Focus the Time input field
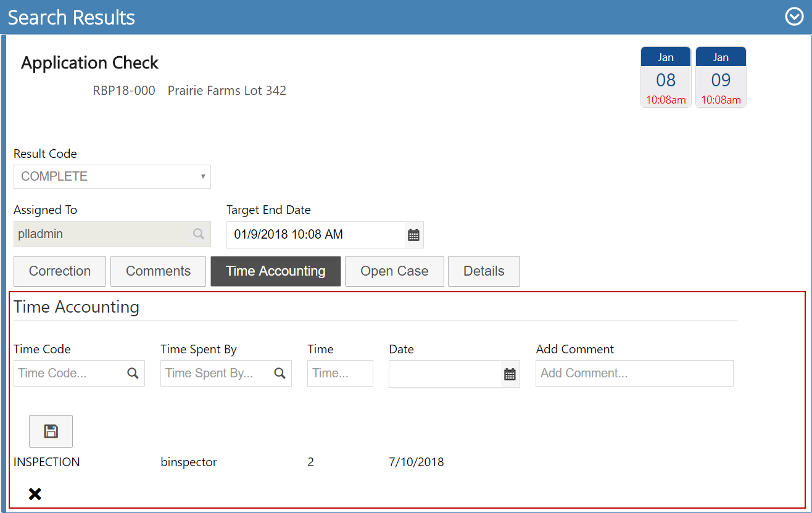Image resolution: width=812 pixels, height=513 pixels. click(x=339, y=374)
